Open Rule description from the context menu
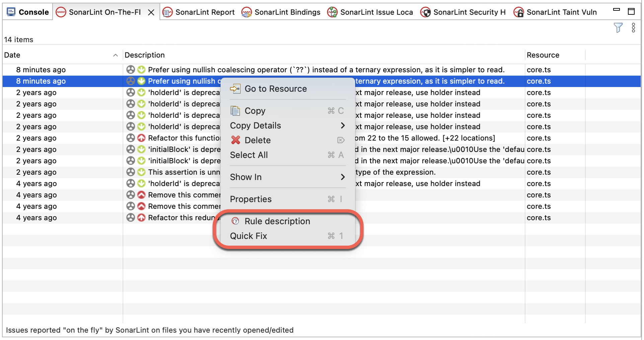644x340 pixels. (x=288, y=221)
